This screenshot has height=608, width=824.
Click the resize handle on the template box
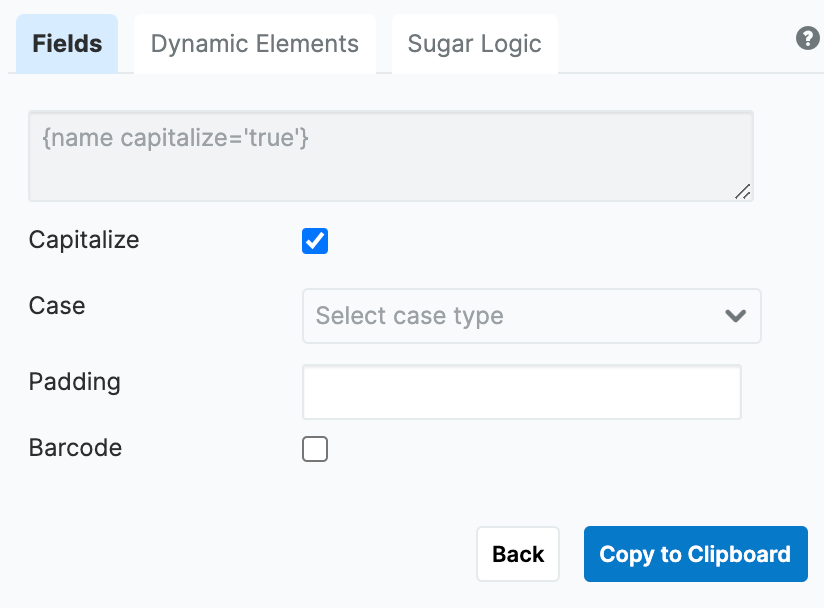click(x=741, y=192)
